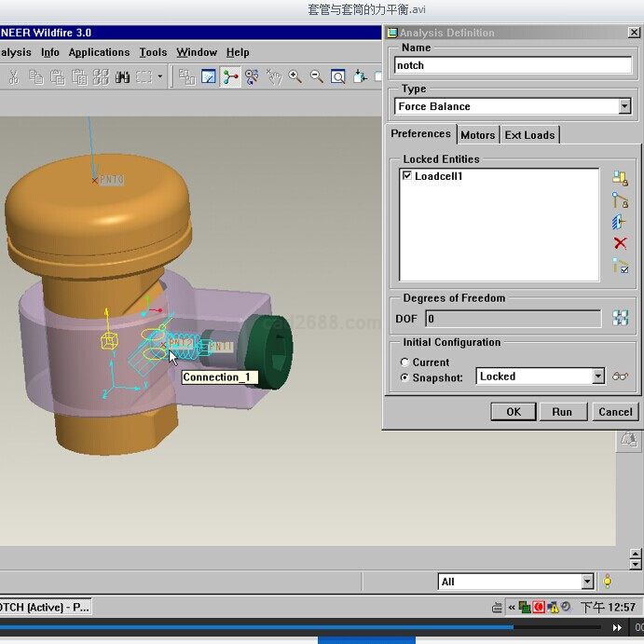Click the DOF evaluate icon
This screenshot has height=644, width=644.
pos(620,319)
